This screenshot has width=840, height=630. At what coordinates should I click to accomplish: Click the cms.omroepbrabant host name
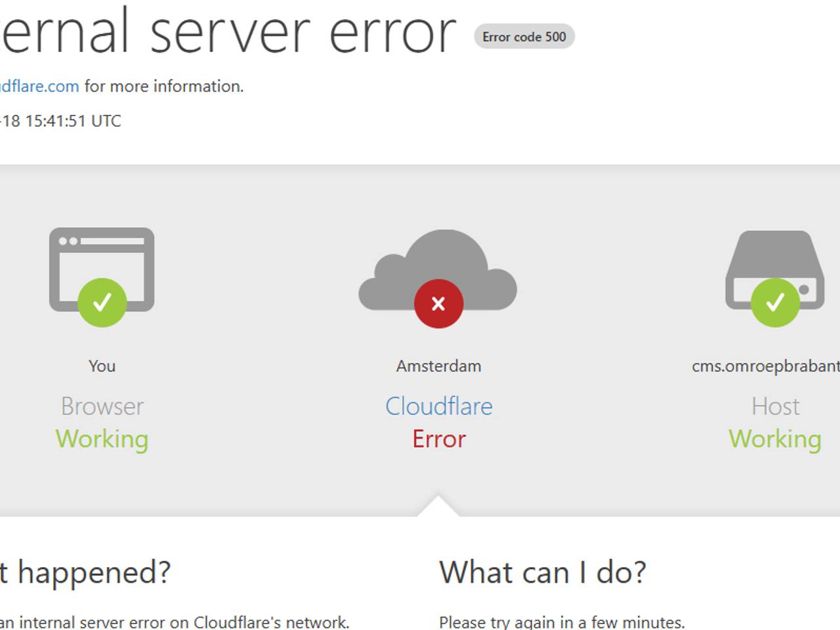click(765, 366)
